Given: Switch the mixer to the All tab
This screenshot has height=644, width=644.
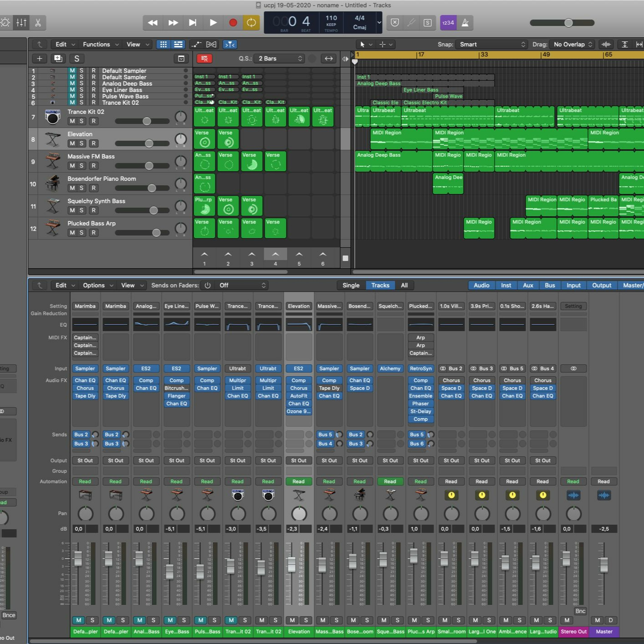Looking at the screenshot, I should tap(404, 285).
